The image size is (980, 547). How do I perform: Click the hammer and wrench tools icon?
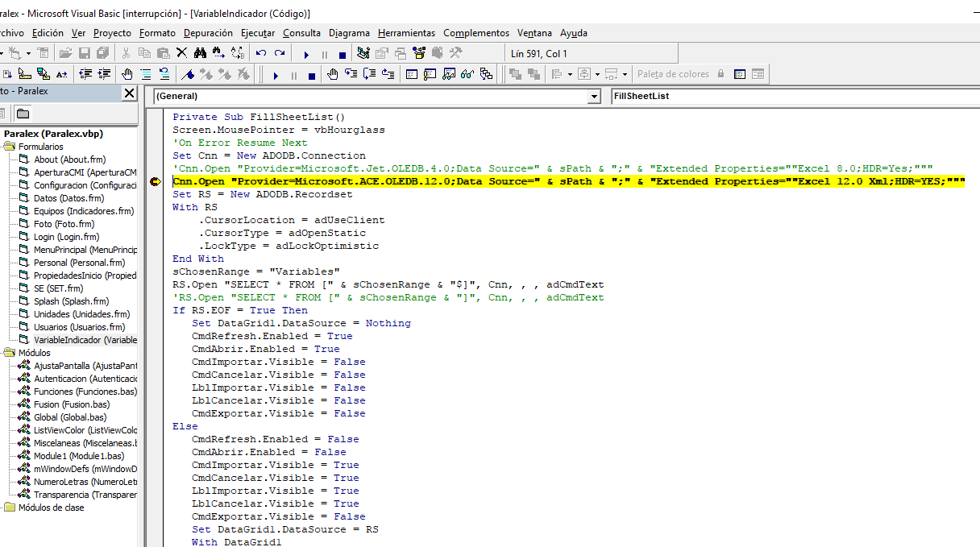(455, 53)
